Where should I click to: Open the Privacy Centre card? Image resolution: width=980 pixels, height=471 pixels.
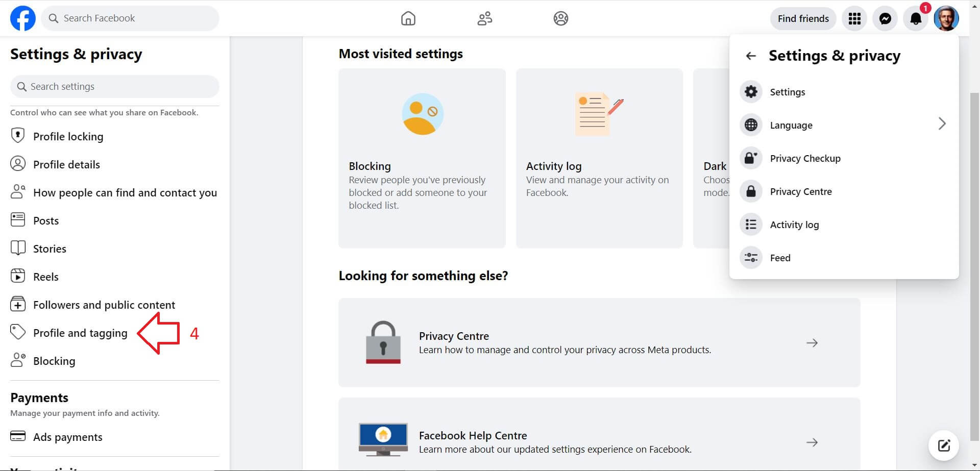coord(599,342)
